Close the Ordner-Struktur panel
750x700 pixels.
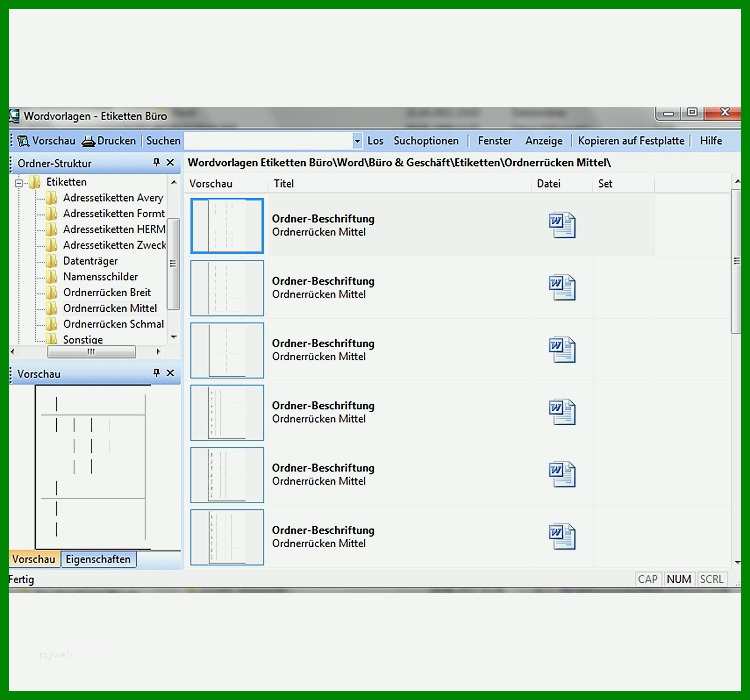tap(170, 163)
